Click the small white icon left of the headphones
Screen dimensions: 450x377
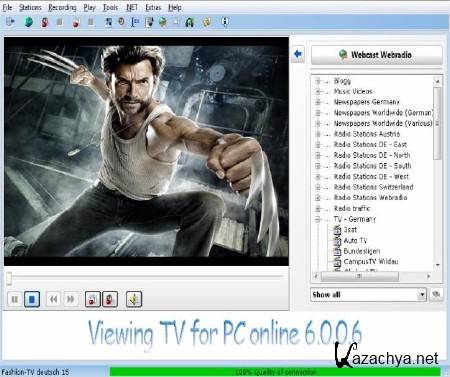(176, 22)
